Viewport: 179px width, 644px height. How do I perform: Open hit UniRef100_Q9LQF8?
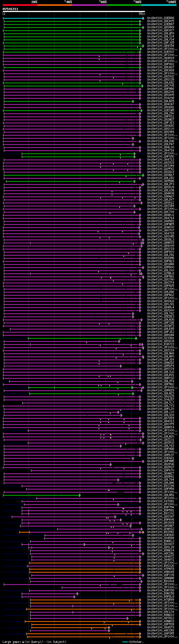(x=161, y=34)
